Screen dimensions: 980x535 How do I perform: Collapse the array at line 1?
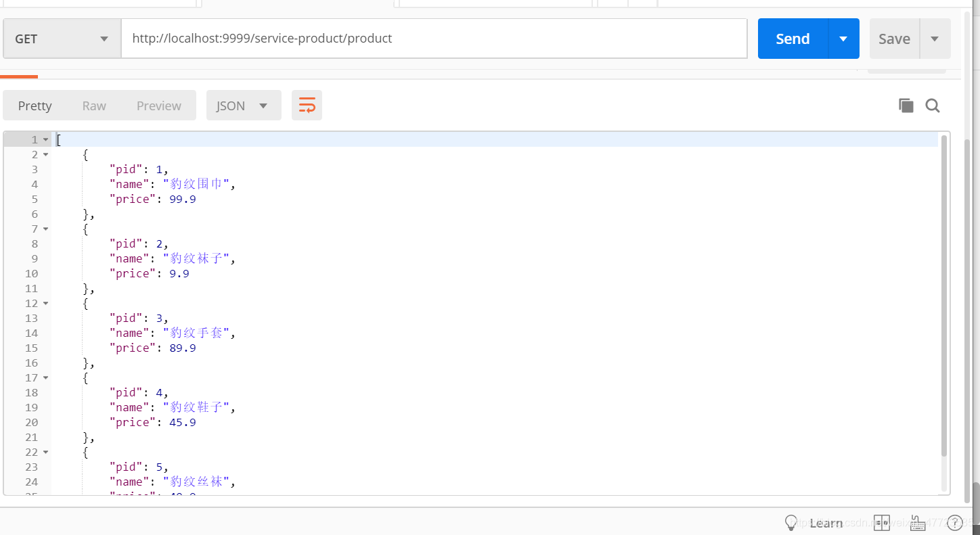(x=46, y=139)
